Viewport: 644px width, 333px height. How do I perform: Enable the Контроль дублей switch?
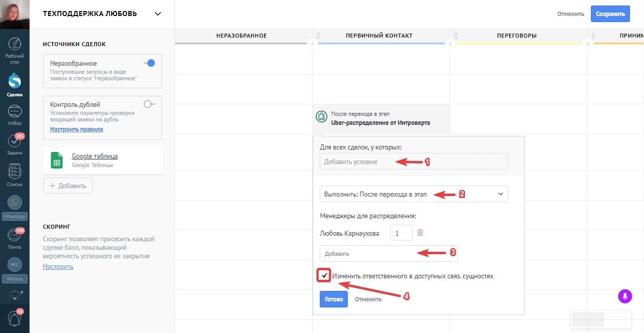pyautogui.click(x=149, y=104)
